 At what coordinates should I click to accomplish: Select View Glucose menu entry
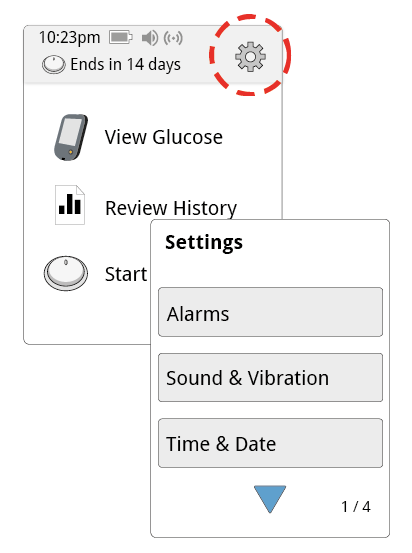coord(164,137)
